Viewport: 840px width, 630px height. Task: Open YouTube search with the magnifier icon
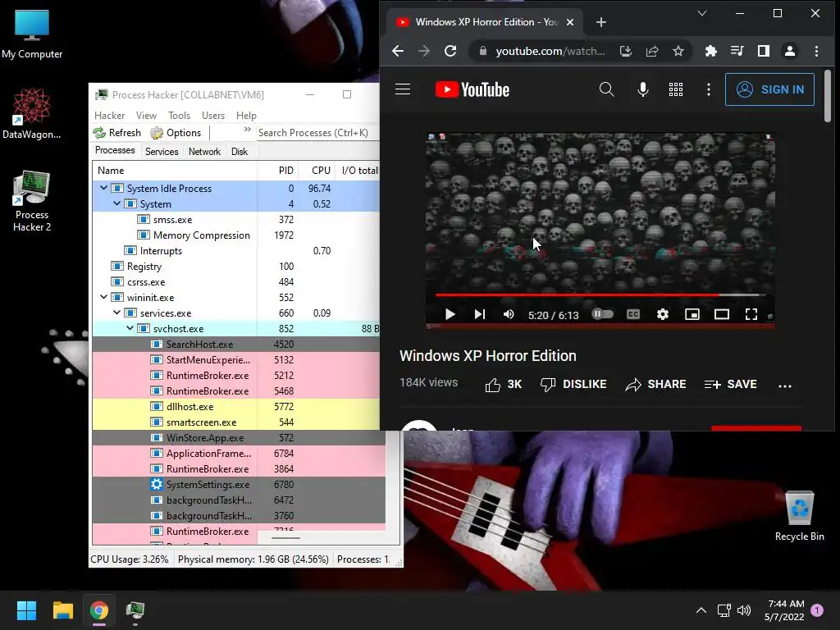point(606,89)
